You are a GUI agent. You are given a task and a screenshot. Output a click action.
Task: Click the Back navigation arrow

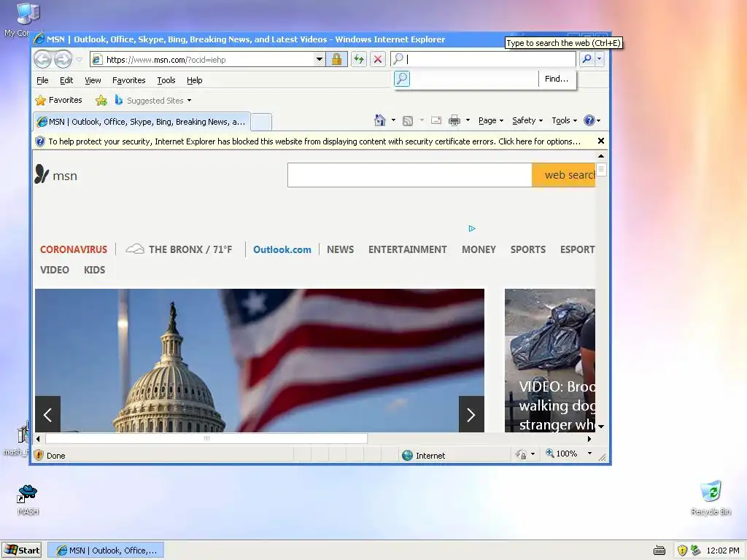pyautogui.click(x=43, y=60)
